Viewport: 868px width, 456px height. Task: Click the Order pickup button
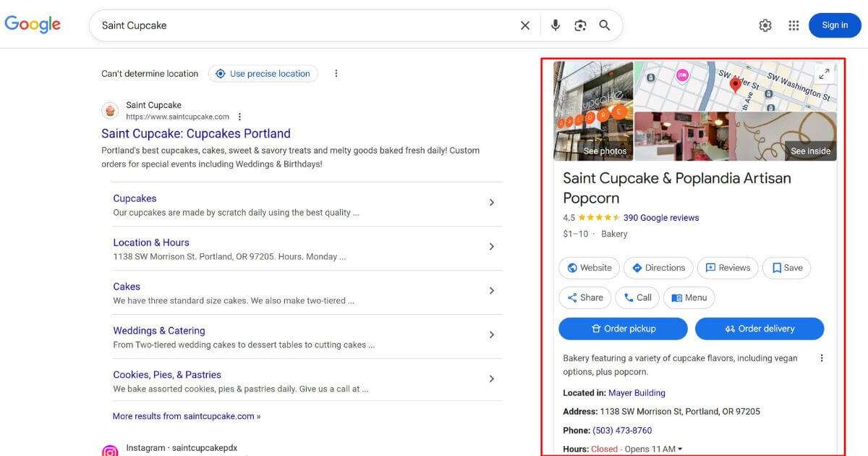pyautogui.click(x=623, y=328)
